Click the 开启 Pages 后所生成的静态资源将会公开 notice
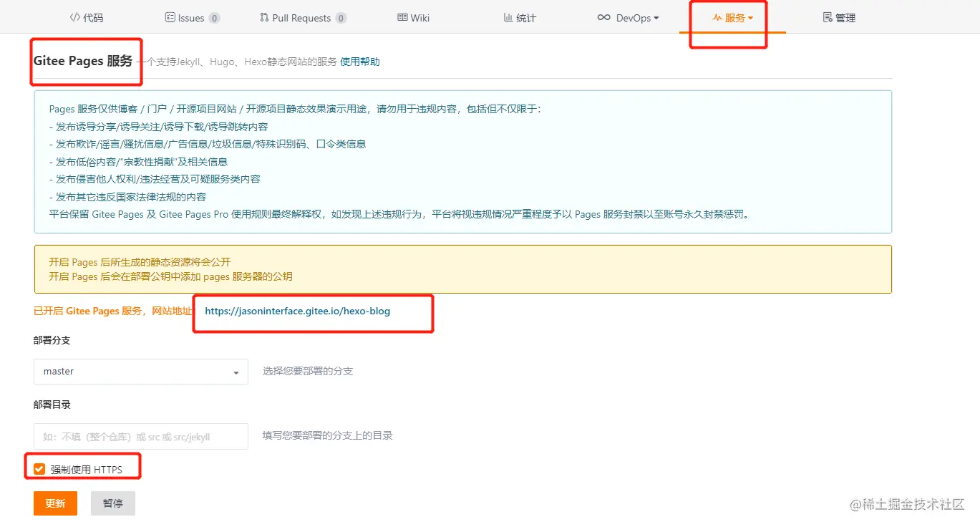Image resolution: width=980 pixels, height=527 pixels. coord(140,263)
